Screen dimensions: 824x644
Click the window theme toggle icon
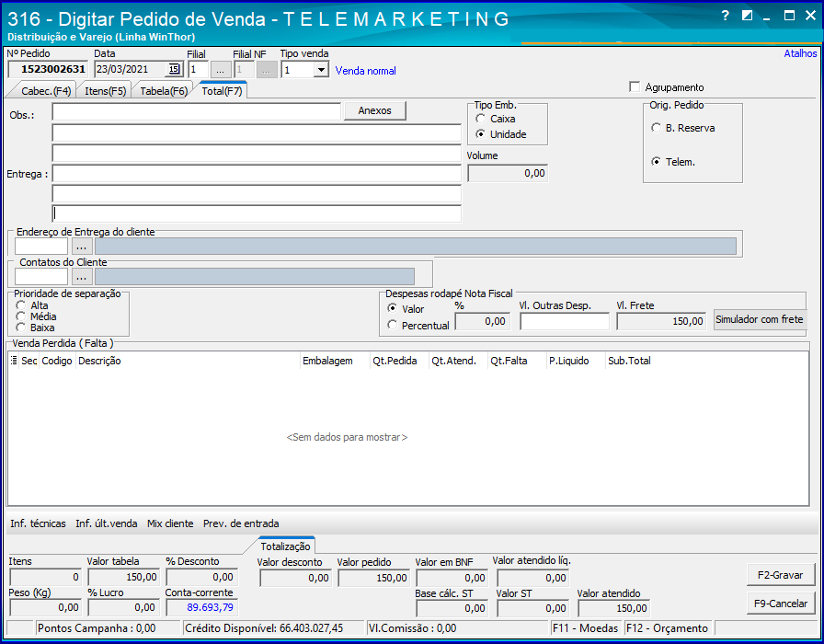pyautogui.click(x=747, y=16)
